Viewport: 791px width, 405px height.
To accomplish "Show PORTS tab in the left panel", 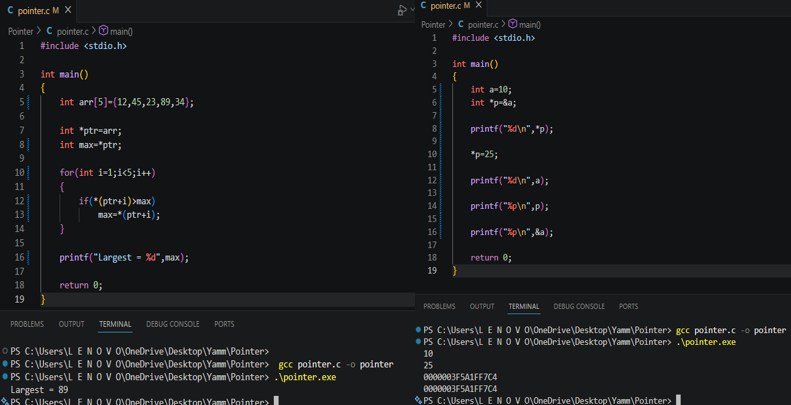I will click(224, 324).
